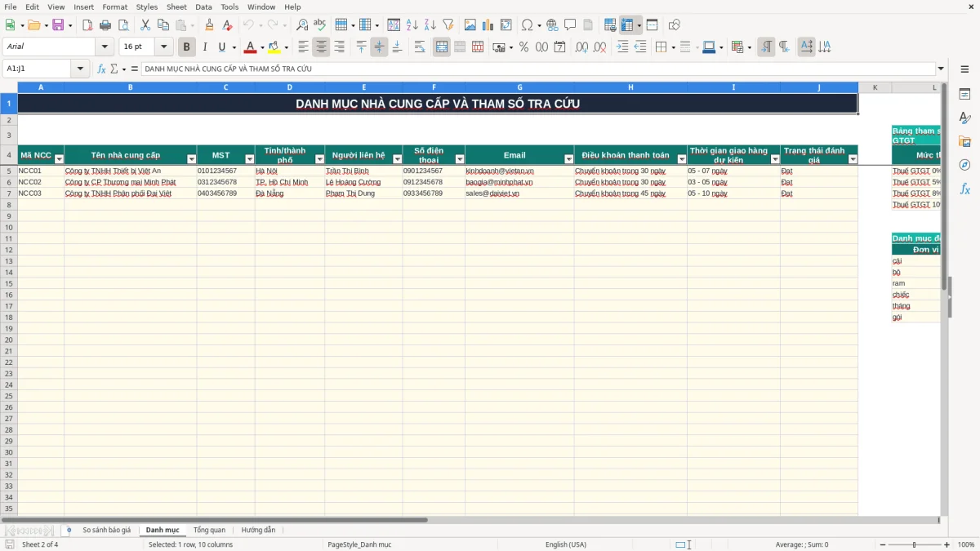
Task: Select column G header
Action: (519, 87)
